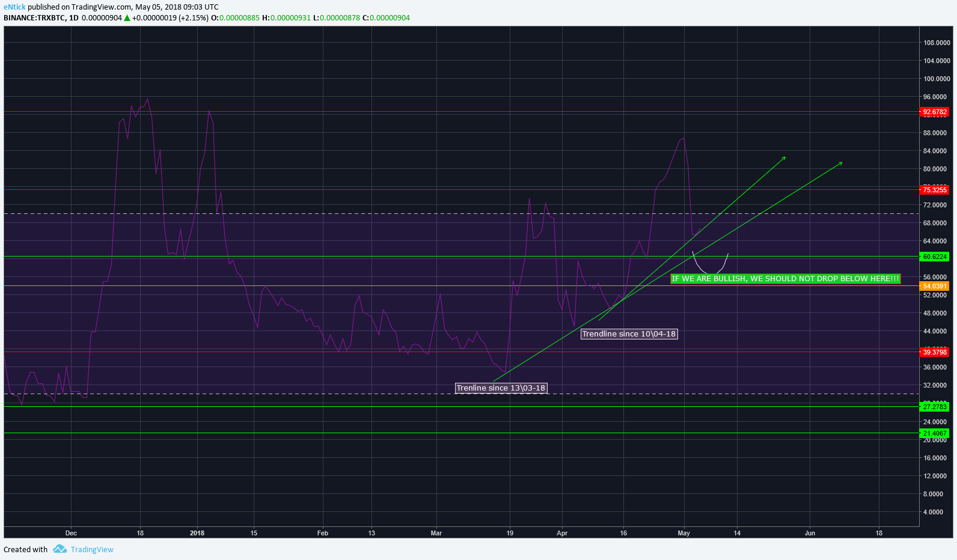Screen dimensions: 957x560
Task: Click the C:0.00000904 close value
Action: pos(386,18)
